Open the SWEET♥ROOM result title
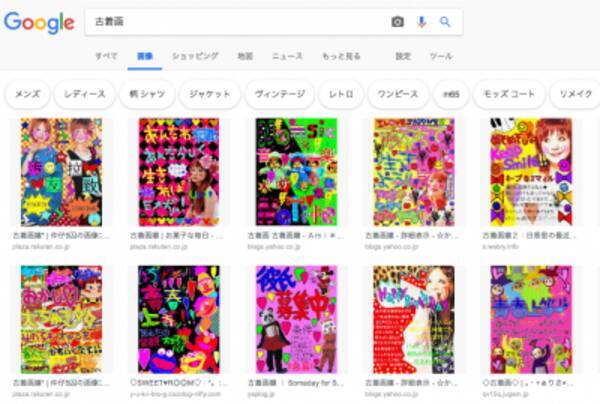The image size is (600, 404). [179, 383]
